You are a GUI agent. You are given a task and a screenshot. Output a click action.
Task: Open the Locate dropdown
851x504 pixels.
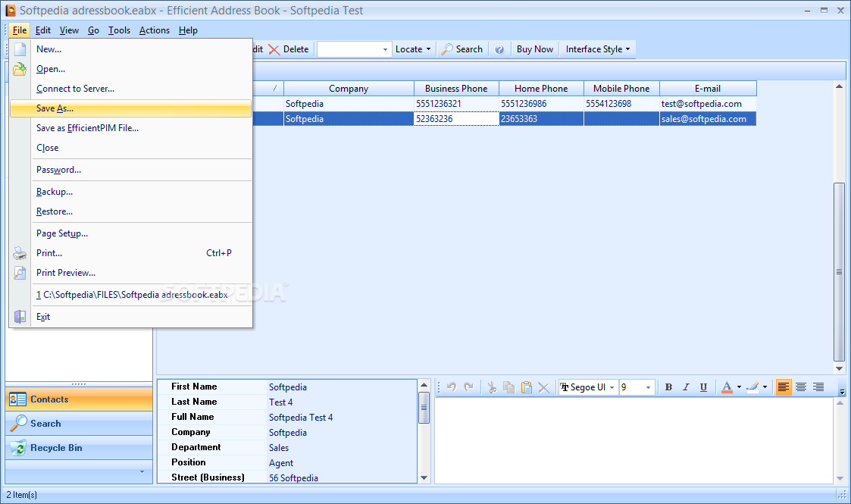[413, 49]
